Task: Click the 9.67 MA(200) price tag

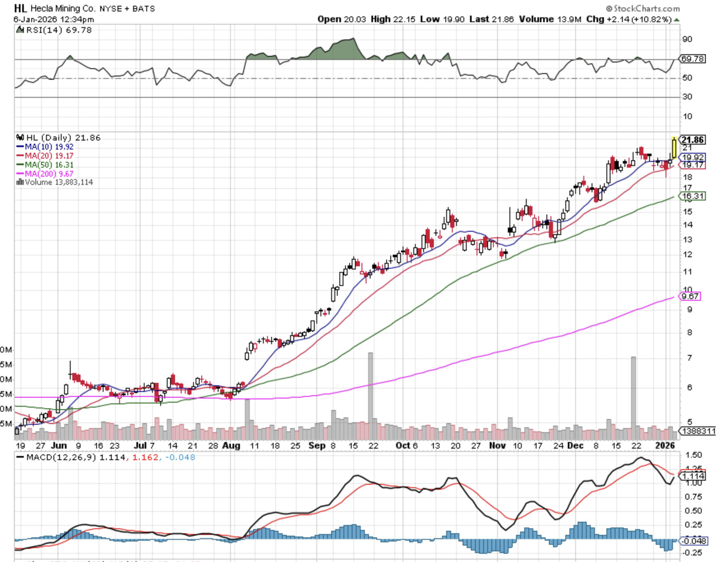Action: click(x=690, y=296)
